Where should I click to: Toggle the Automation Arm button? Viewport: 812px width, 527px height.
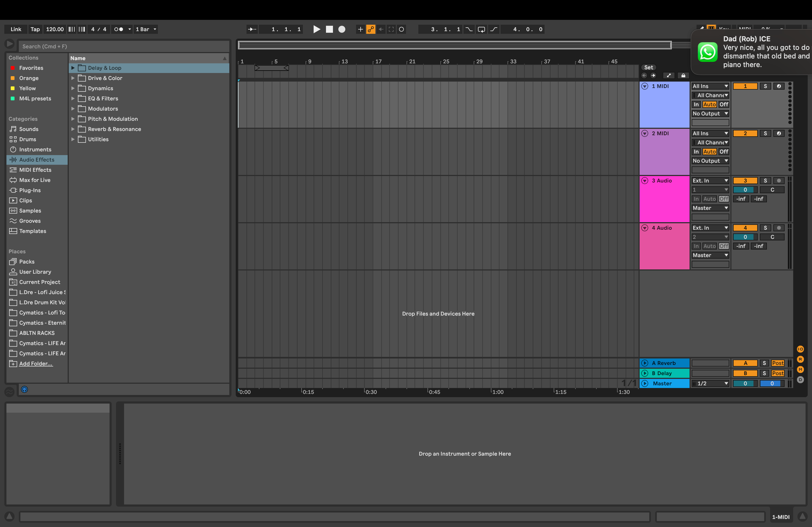pyautogui.click(x=371, y=29)
